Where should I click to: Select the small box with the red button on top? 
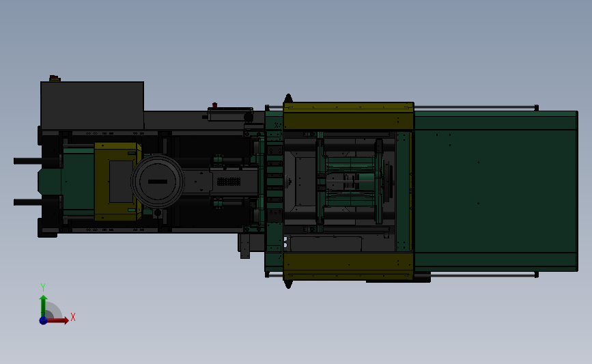(x=230, y=113)
